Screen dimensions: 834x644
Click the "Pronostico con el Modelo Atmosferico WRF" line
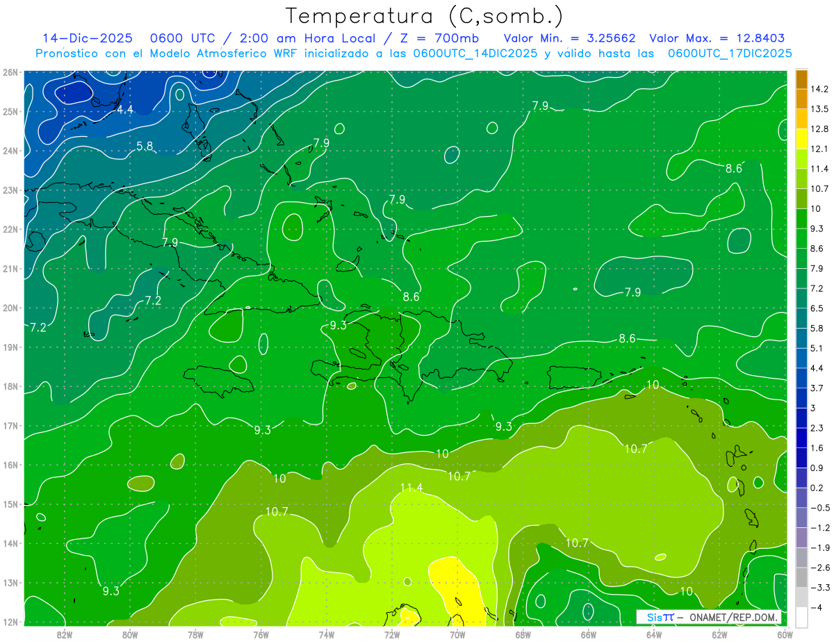point(414,53)
